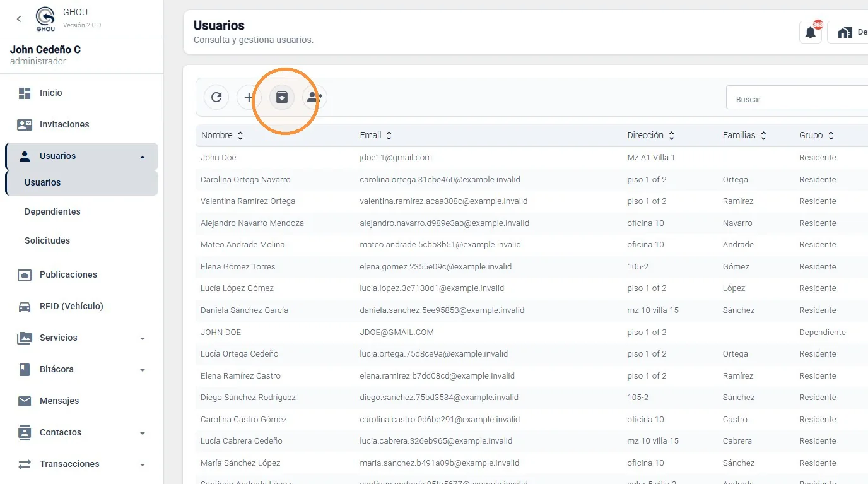Sort by the Familias column arrows
Viewport: 868px width, 484px height.
click(x=763, y=135)
